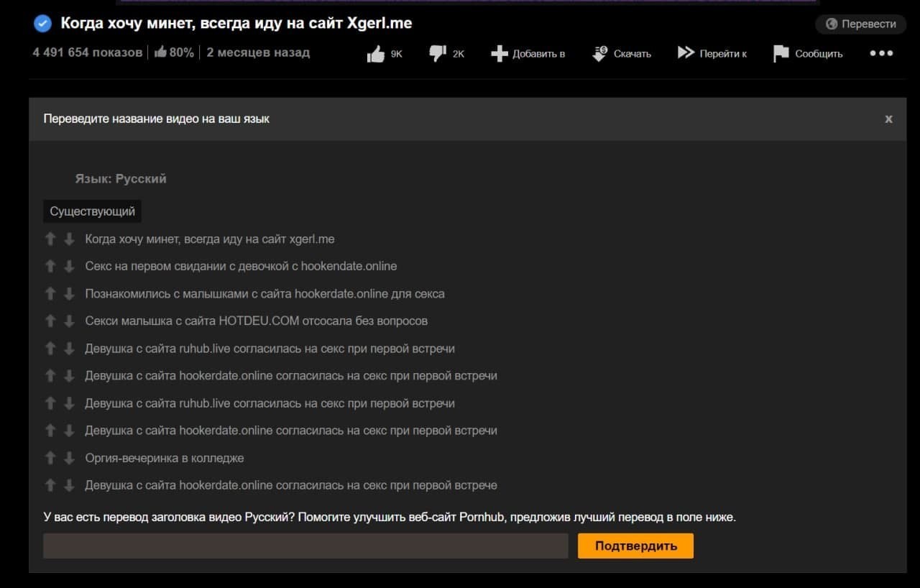Select the Существующий tab
Screen dimensions: 920x588
92,211
